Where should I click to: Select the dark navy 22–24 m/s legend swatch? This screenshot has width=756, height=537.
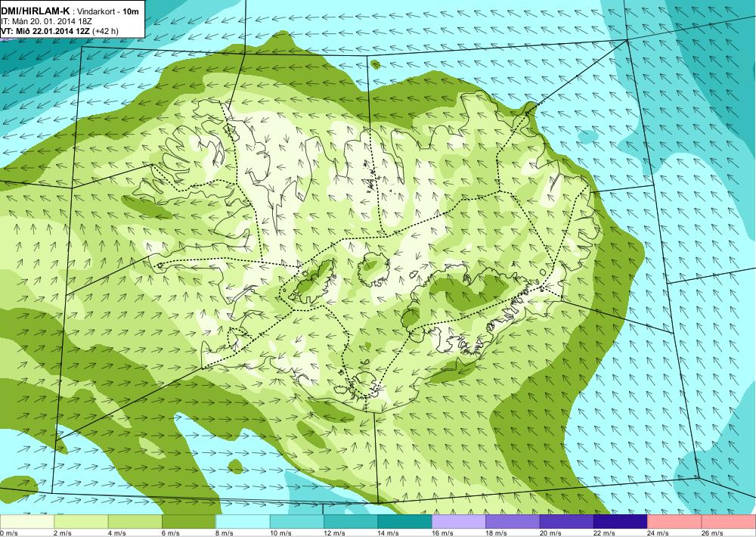[621, 522]
